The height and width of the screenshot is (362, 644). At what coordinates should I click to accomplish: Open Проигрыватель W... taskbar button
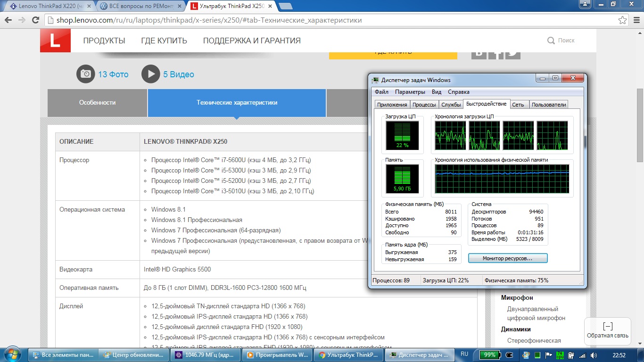point(277,355)
